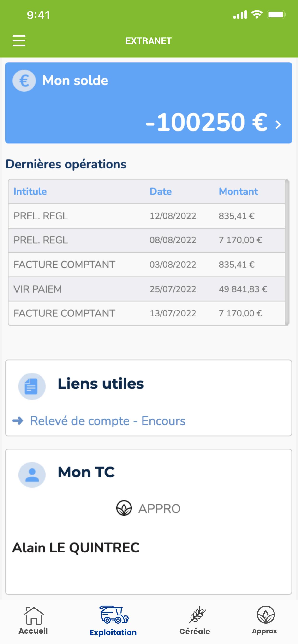Select the VIR PAIEM operation row
This screenshot has width=298, height=644.
click(147, 289)
